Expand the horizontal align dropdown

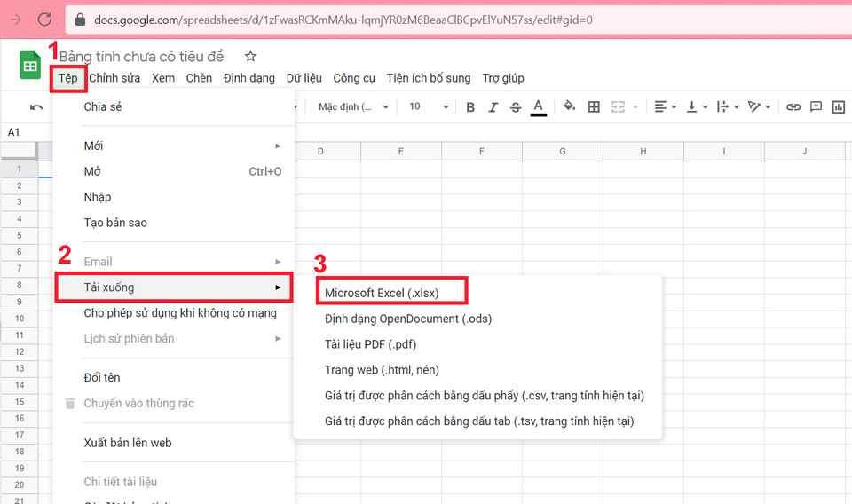tap(664, 107)
